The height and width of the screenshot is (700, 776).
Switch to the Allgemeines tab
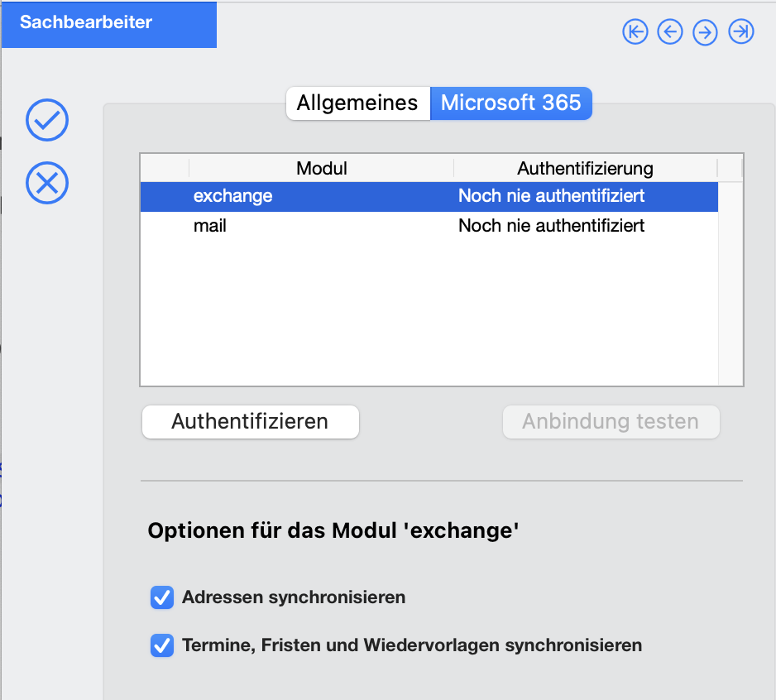pyautogui.click(x=358, y=103)
